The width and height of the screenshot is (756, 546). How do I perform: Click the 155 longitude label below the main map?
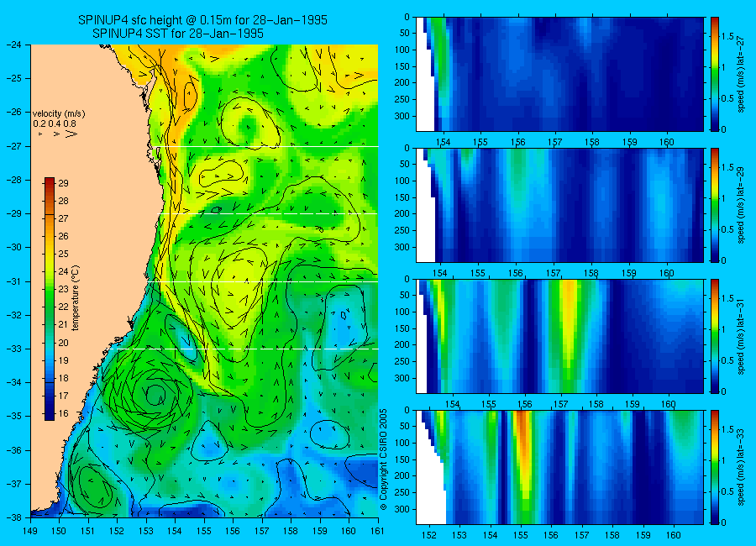click(x=204, y=531)
